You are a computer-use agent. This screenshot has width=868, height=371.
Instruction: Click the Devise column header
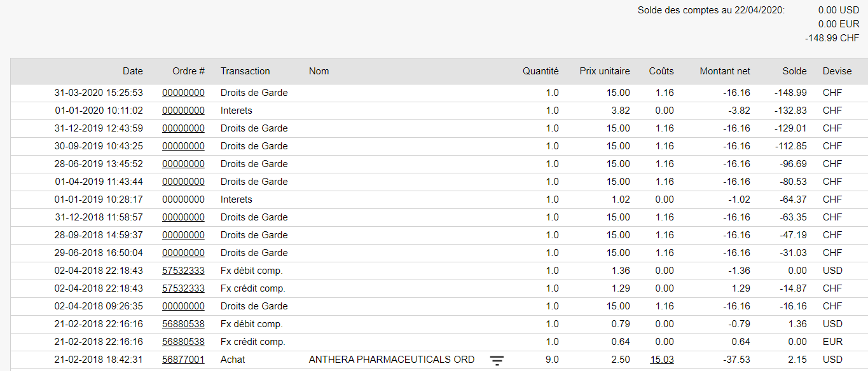point(837,71)
